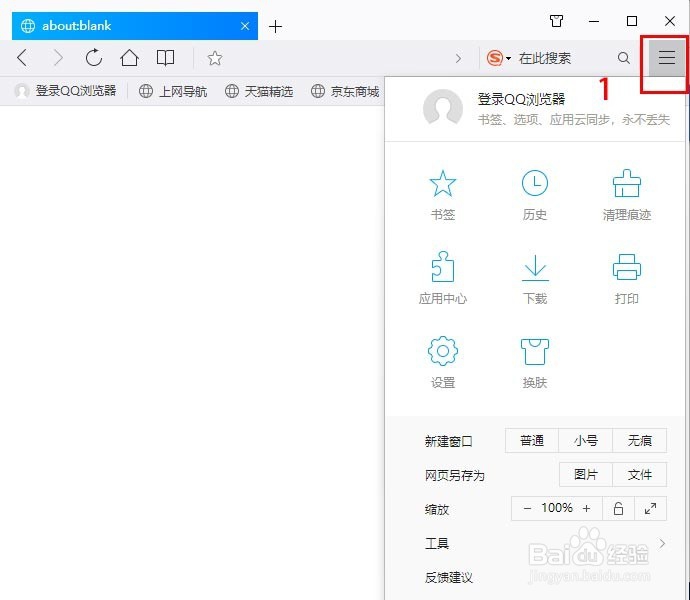Go to home page icon

point(129,58)
